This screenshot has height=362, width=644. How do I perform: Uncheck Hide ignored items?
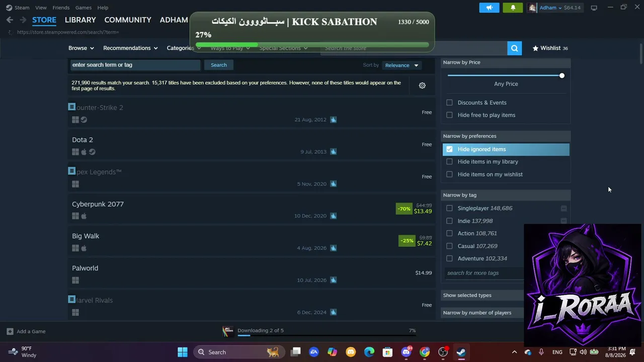point(449,149)
